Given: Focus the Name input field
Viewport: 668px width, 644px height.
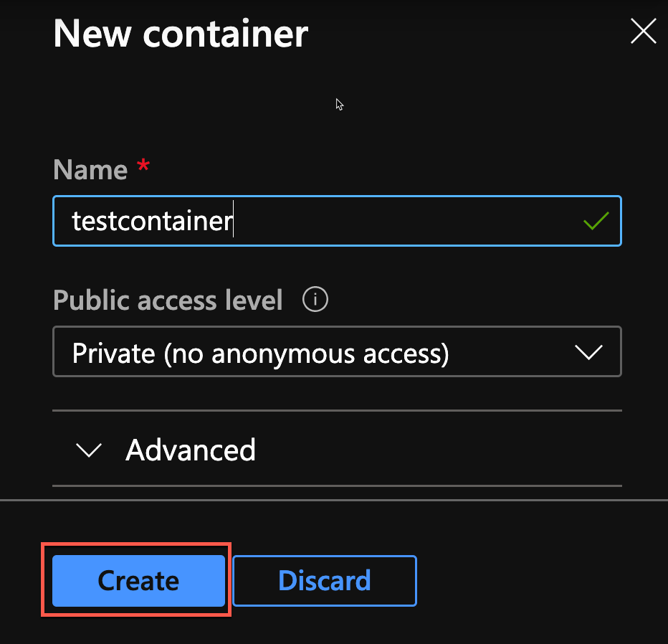Looking at the screenshot, I should tap(401, 221).
